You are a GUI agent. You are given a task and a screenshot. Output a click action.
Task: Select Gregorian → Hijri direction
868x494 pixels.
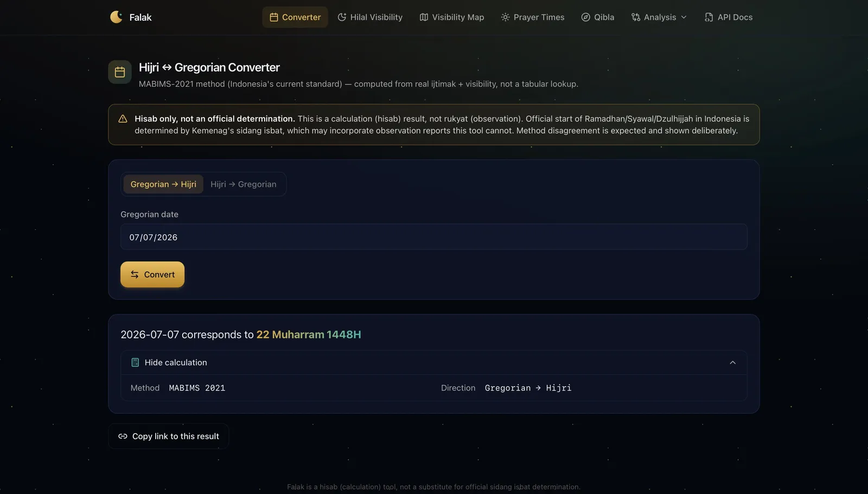click(x=163, y=184)
